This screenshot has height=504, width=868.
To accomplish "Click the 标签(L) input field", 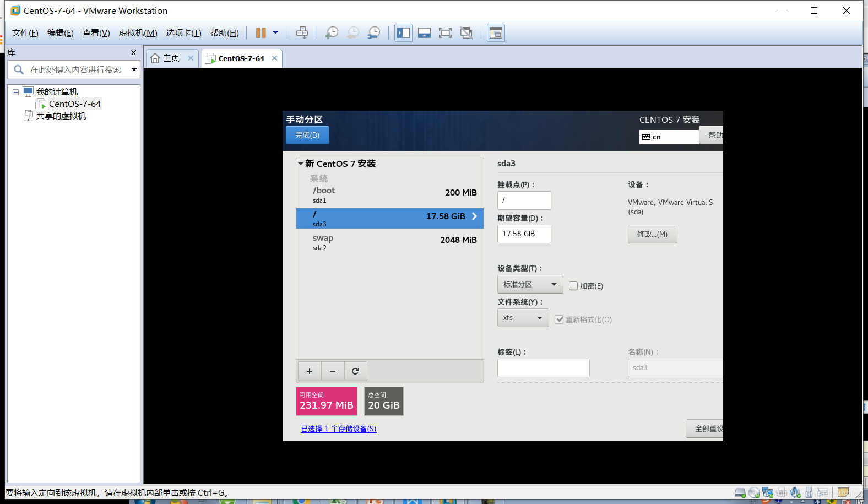I will click(x=543, y=368).
